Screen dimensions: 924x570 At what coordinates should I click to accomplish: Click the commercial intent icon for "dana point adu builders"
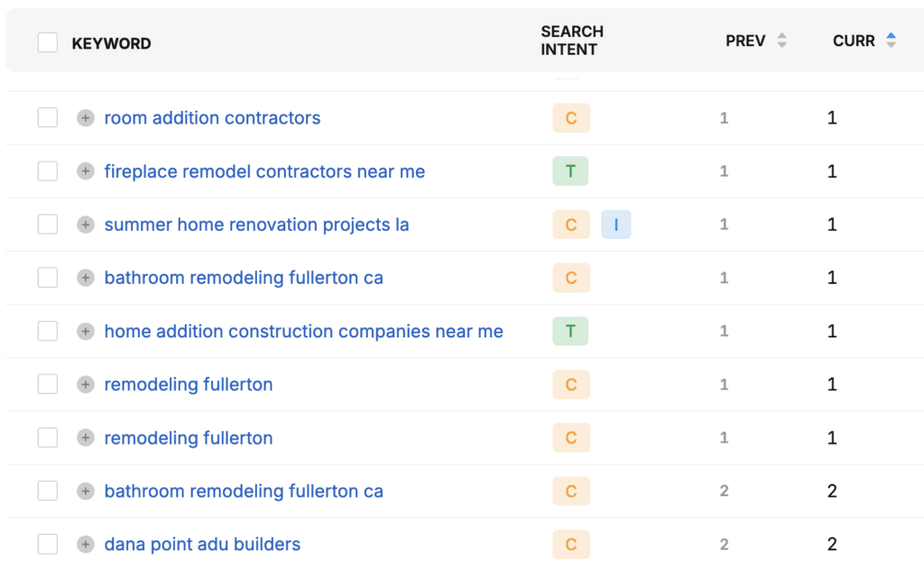point(570,544)
